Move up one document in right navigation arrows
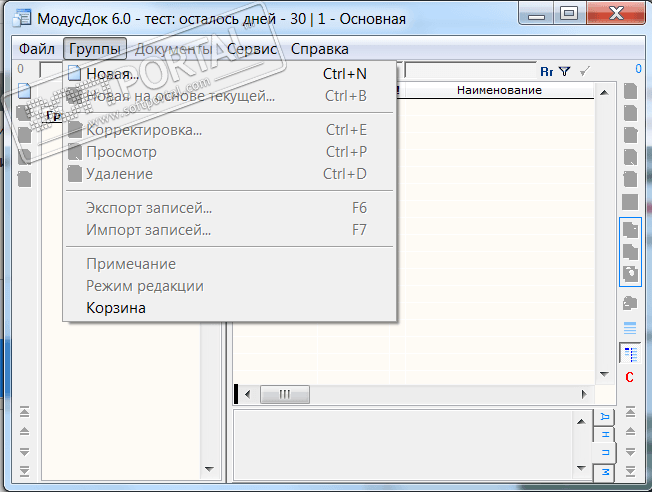 [630, 431]
